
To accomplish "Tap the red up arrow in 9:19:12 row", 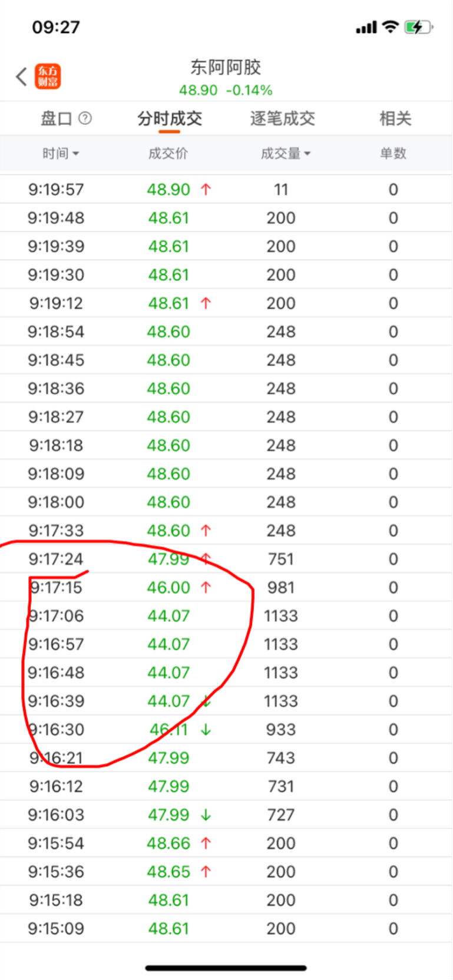I will [206, 303].
